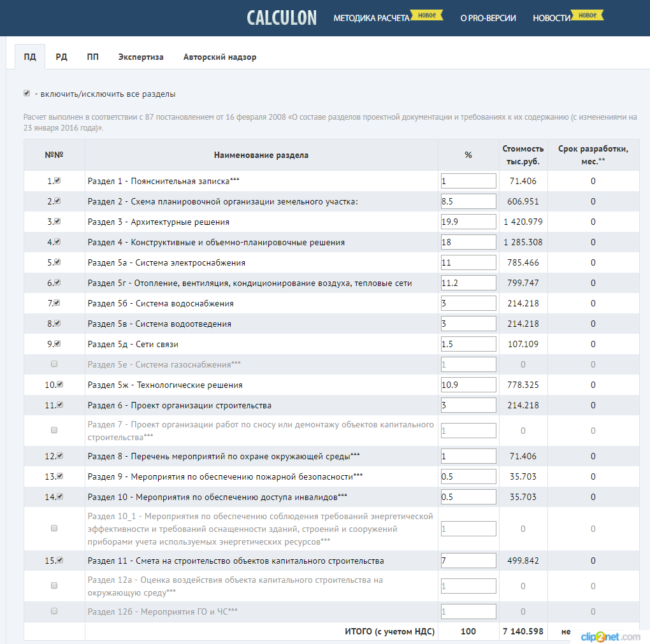Edit percent for Раздел 4 Конструктивные
650x644 pixels.
click(x=468, y=242)
